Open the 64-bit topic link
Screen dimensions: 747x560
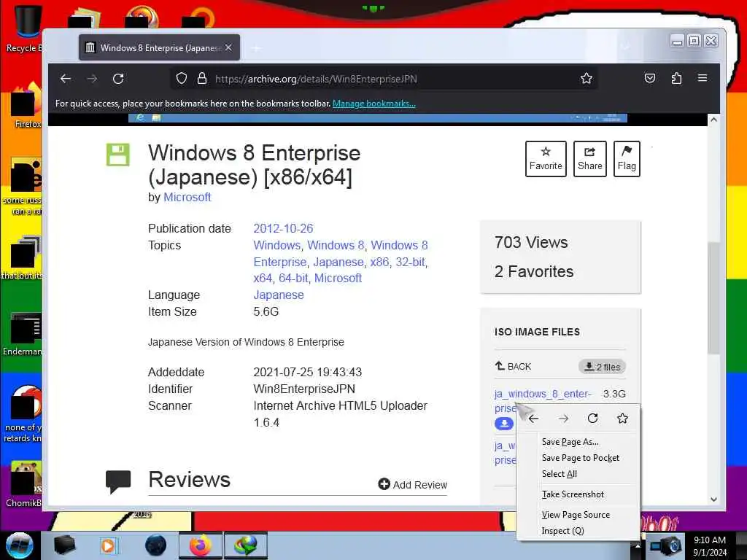293,278
